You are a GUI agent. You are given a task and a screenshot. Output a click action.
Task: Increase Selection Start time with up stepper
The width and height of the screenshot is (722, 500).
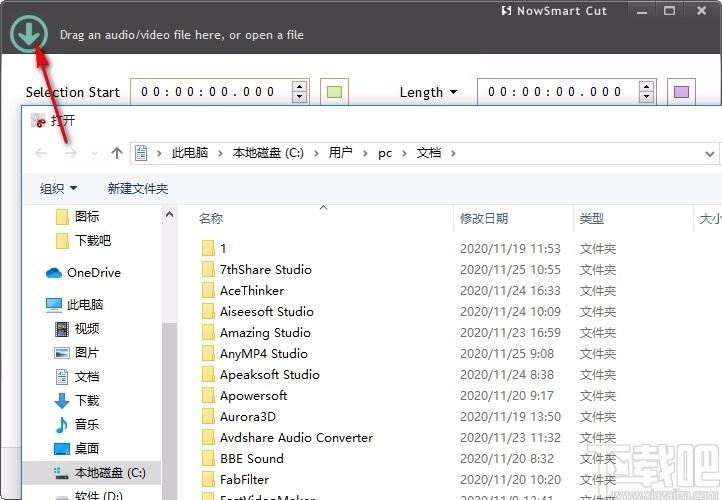(x=299, y=87)
